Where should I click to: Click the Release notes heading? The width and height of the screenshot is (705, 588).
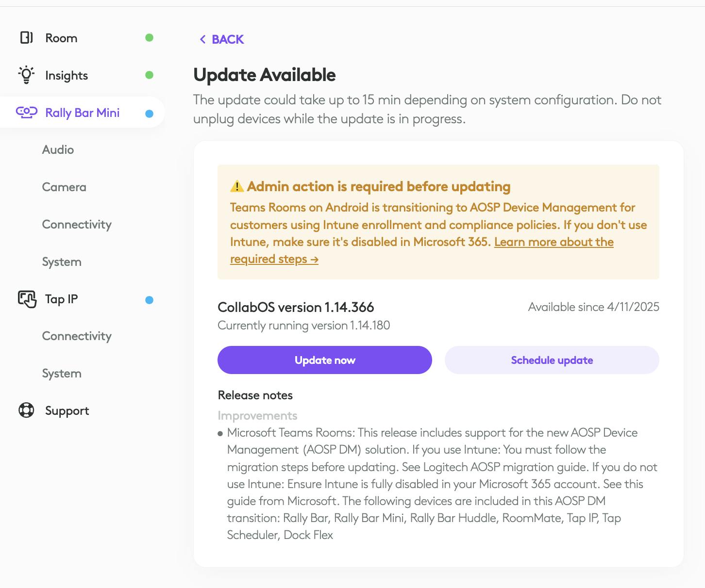(255, 395)
